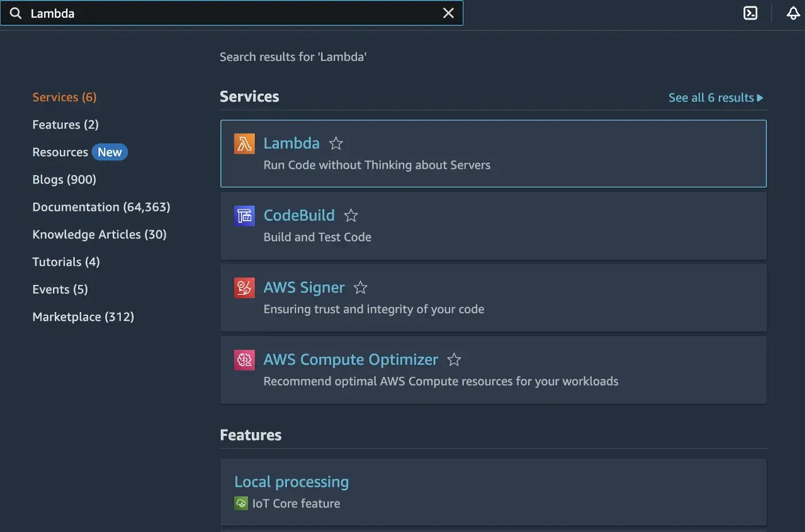Click 'IoT Core feature' text

[x=296, y=504]
